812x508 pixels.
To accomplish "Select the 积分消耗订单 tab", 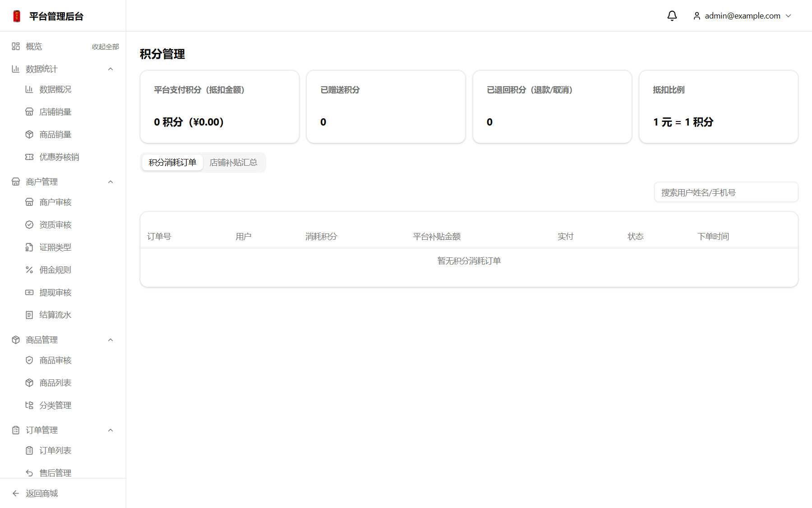I will tap(172, 163).
